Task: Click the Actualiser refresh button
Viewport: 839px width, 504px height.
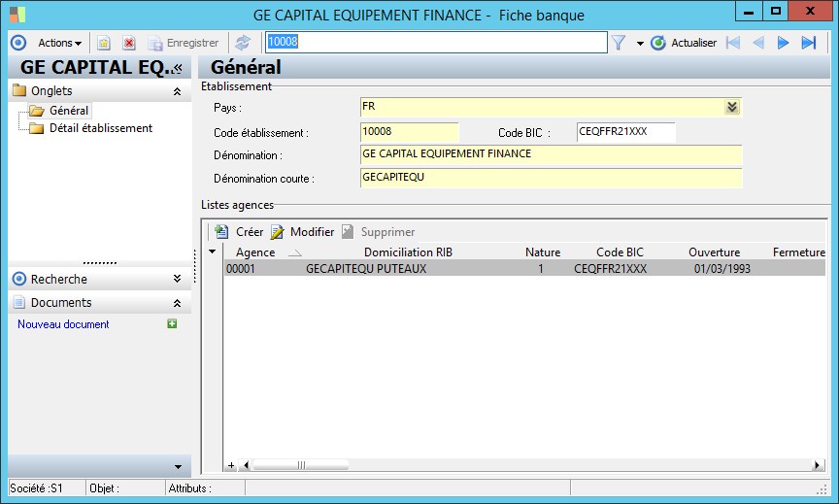Action: pos(684,43)
